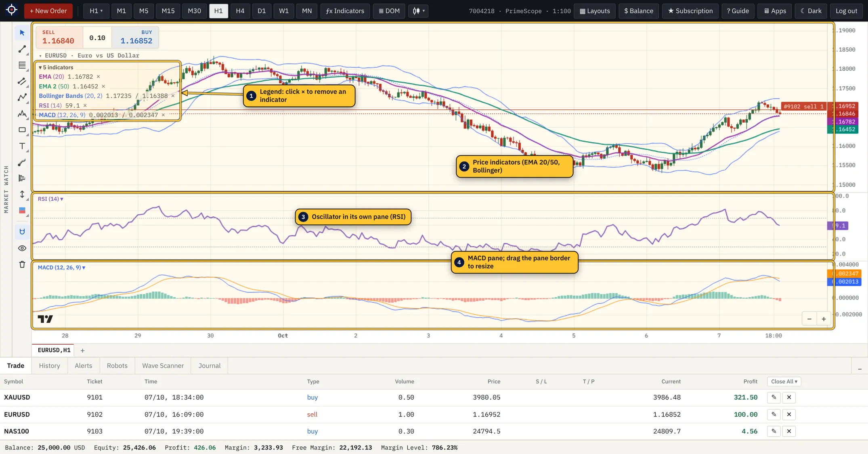Open the H1 timeframe dropdown
The width and height of the screenshot is (868, 454).
coord(96,11)
